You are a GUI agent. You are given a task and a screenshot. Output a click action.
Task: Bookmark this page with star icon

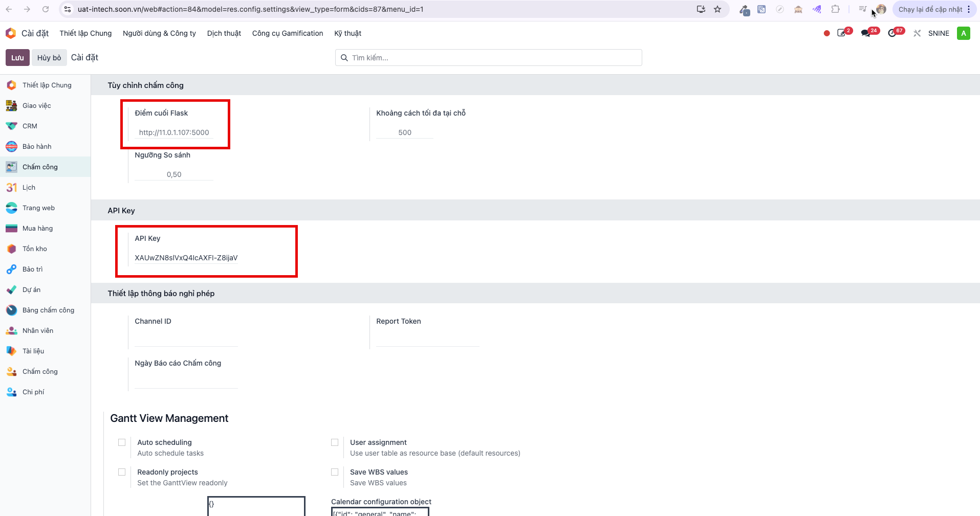point(717,9)
